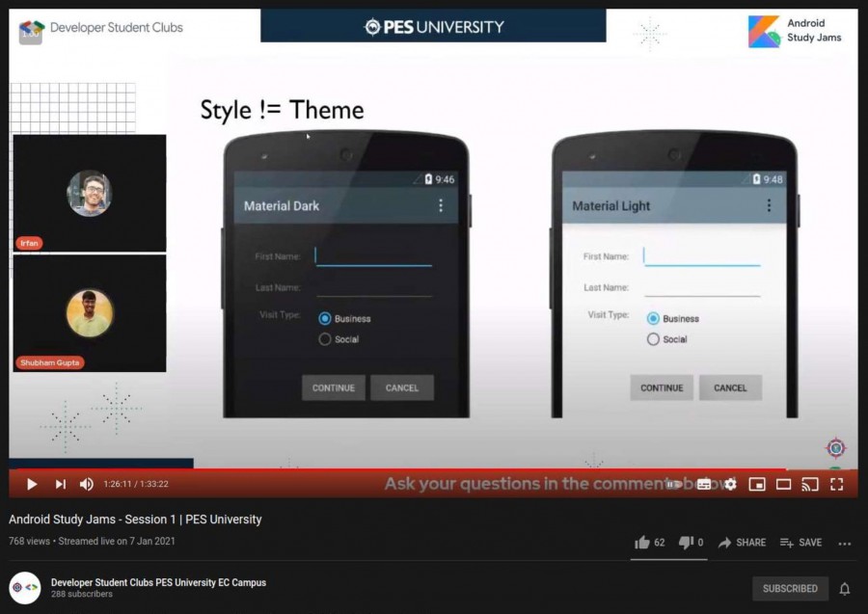The image size is (868, 614).
Task: Open Developer Student Clubs PES channel name
Action: pyautogui.click(x=158, y=582)
